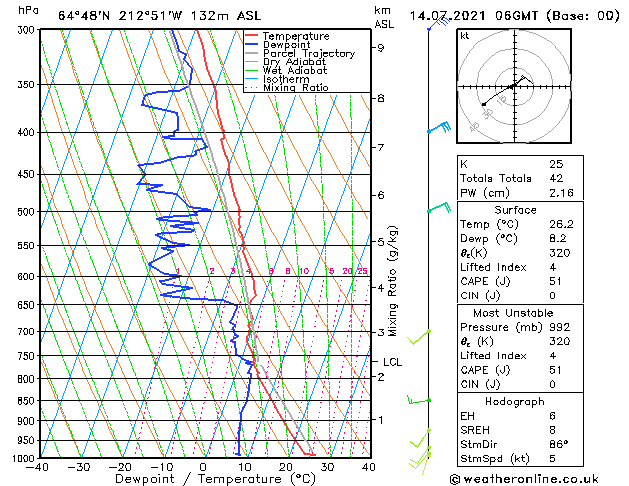Click the wind barb at 850 hPa
This screenshot has width=629, height=486.
[419, 400]
